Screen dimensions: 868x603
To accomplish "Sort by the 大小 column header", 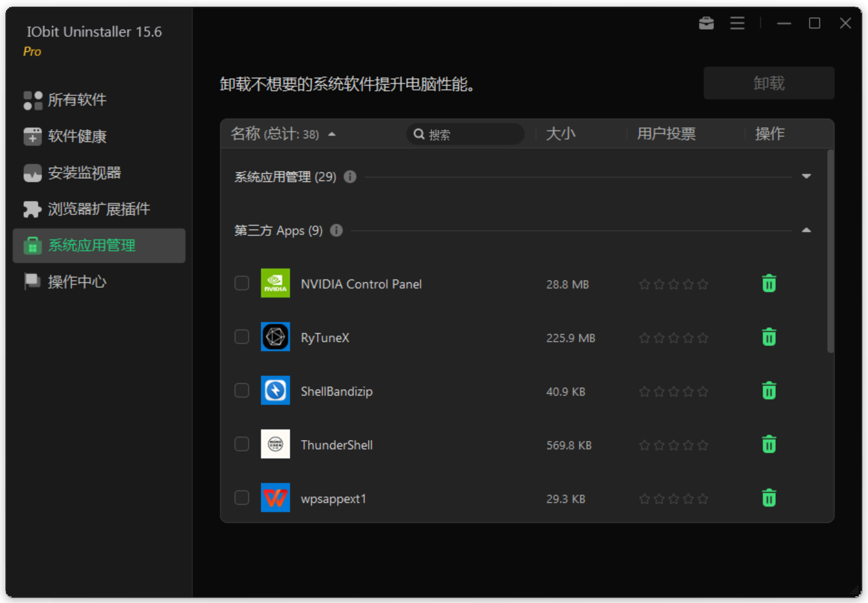I will point(561,134).
